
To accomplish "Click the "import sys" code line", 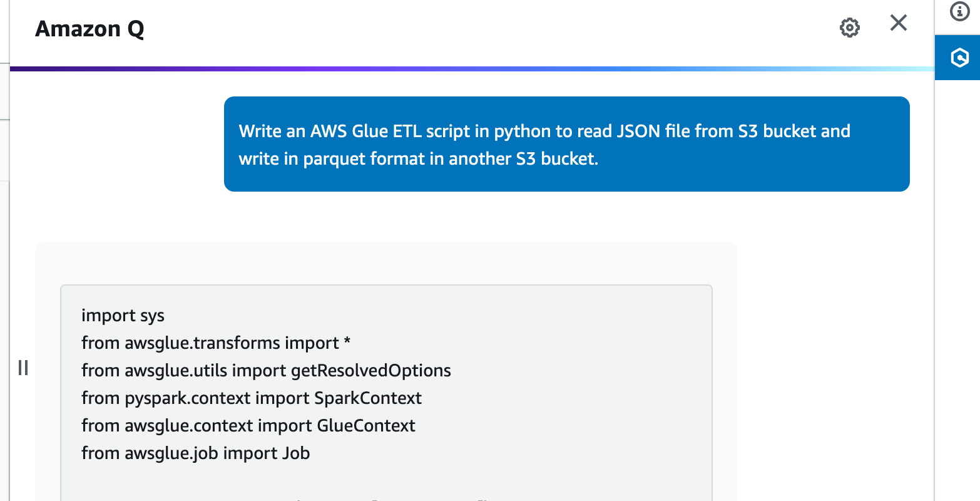I will point(123,316).
